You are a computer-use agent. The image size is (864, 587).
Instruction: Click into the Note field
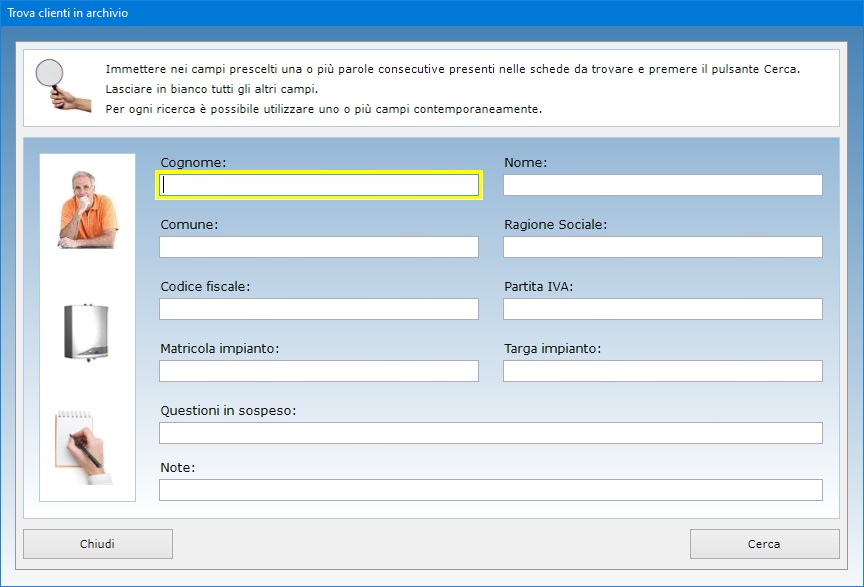coord(491,490)
